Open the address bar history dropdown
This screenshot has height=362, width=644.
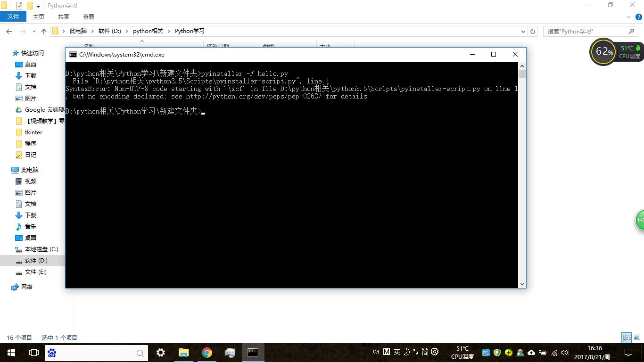pos(523,31)
